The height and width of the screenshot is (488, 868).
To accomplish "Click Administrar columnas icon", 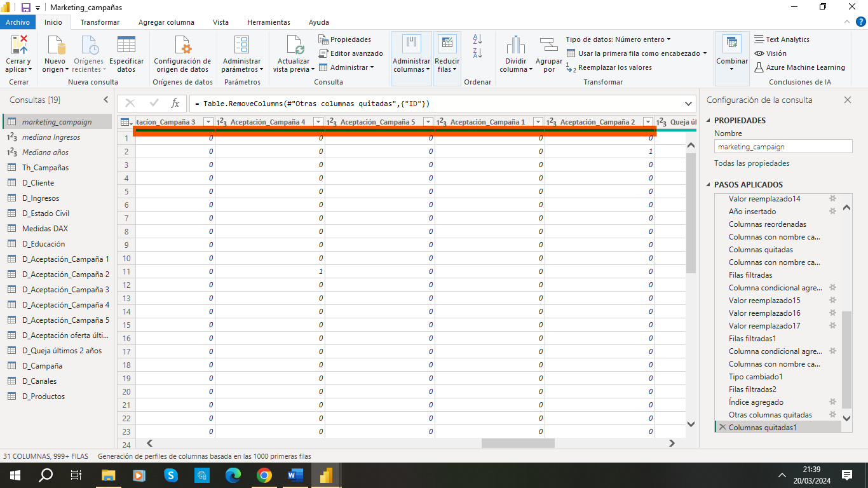I will click(x=412, y=44).
